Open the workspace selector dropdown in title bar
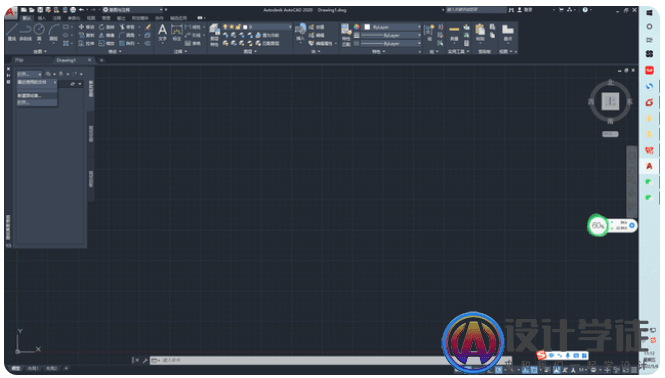665x378 pixels. 134,10
